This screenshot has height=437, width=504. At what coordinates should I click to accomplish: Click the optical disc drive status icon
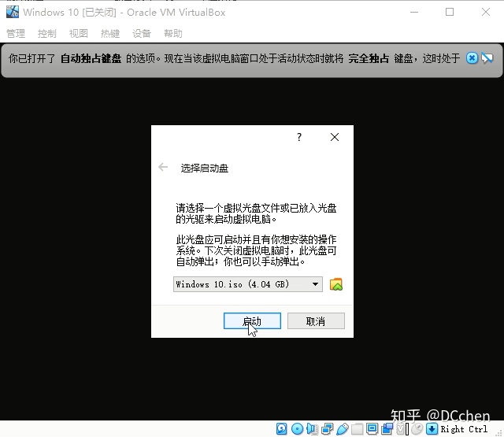[298, 428]
